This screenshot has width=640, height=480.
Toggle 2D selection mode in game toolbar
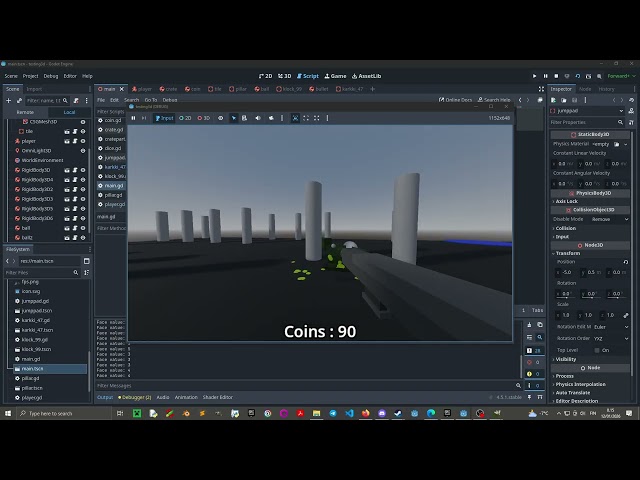click(185, 118)
